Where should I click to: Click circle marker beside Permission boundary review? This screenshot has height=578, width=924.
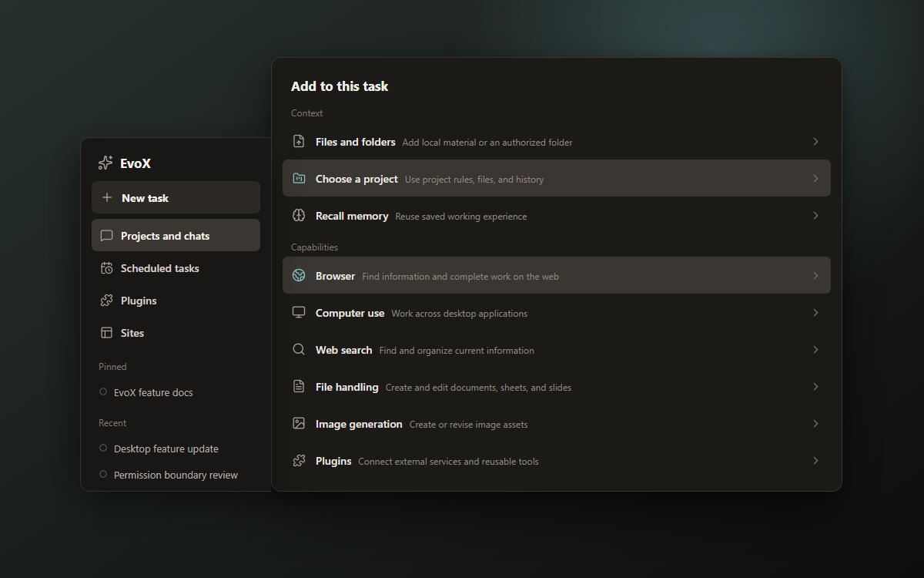pos(103,474)
